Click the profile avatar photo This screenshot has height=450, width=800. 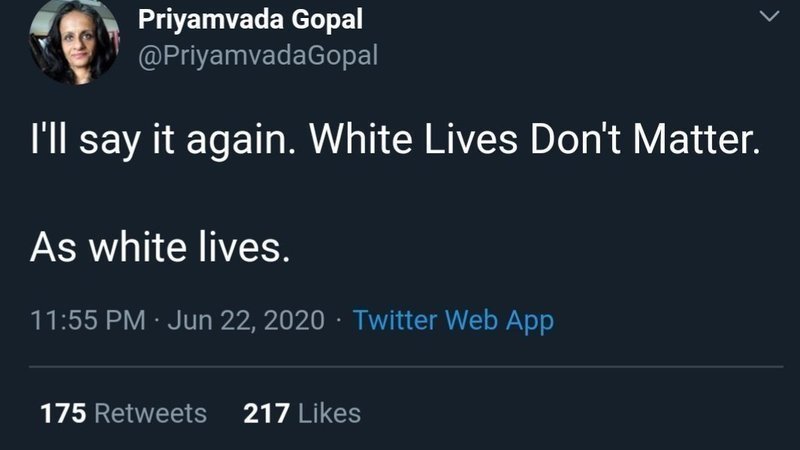tap(74, 41)
